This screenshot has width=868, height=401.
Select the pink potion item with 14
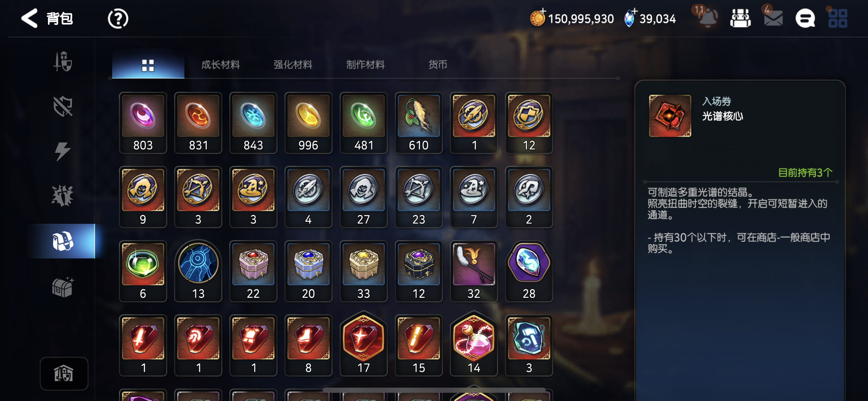tap(474, 343)
